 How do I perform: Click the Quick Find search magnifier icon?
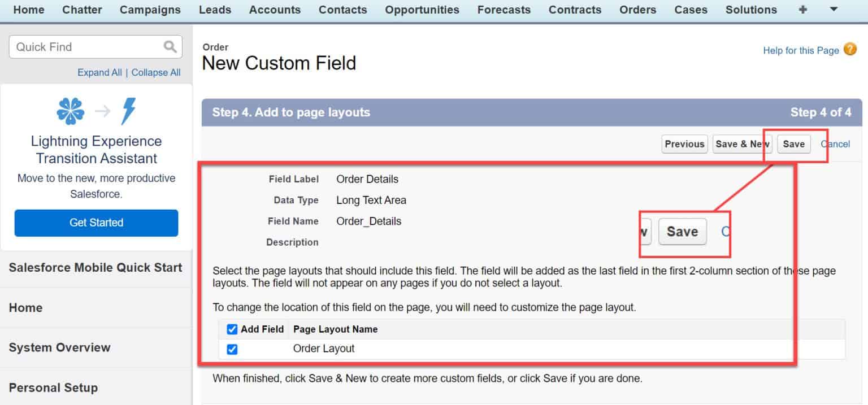coord(170,47)
